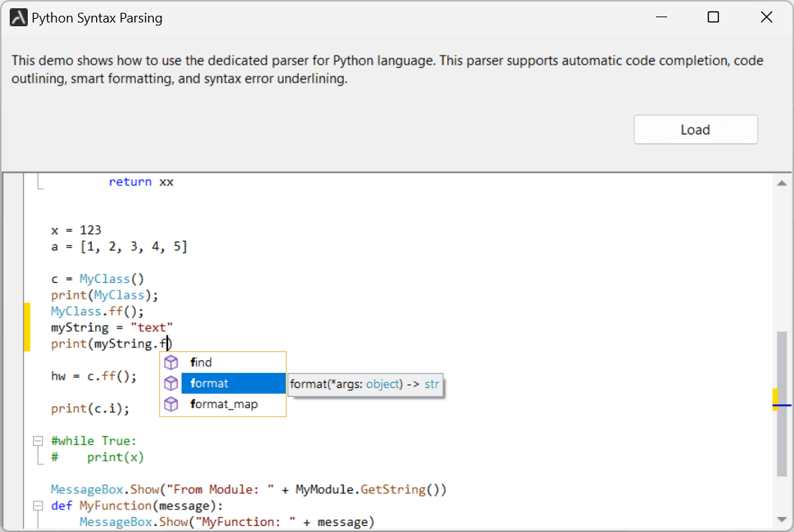Click '"MyFunction: "' string on the last line

[x=245, y=522]
